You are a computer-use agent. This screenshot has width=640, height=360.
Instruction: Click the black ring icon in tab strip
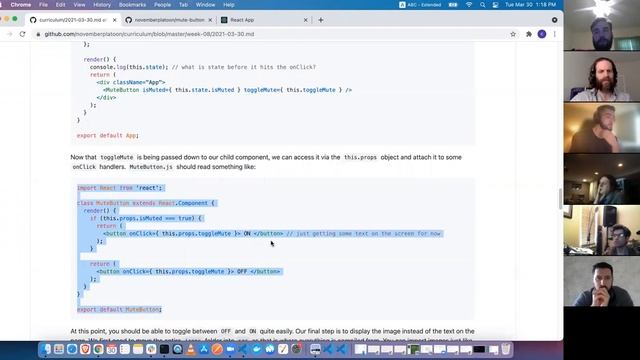pos(554,20)
